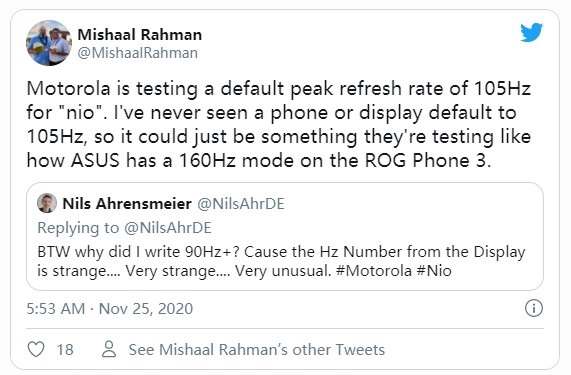
Task: Open the @MishaalRahman handle link
Action: pos(138,53)
